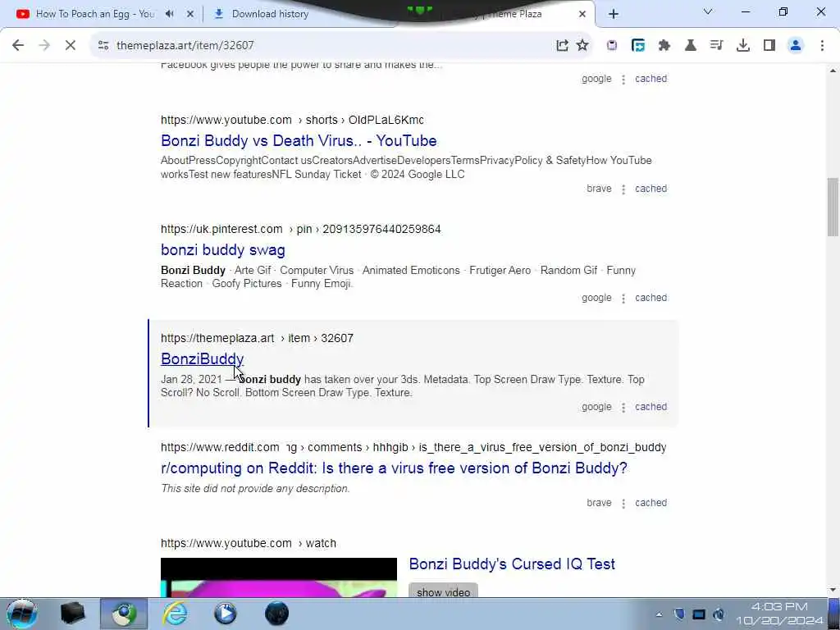Stop loading the page

tap(71, 46)
